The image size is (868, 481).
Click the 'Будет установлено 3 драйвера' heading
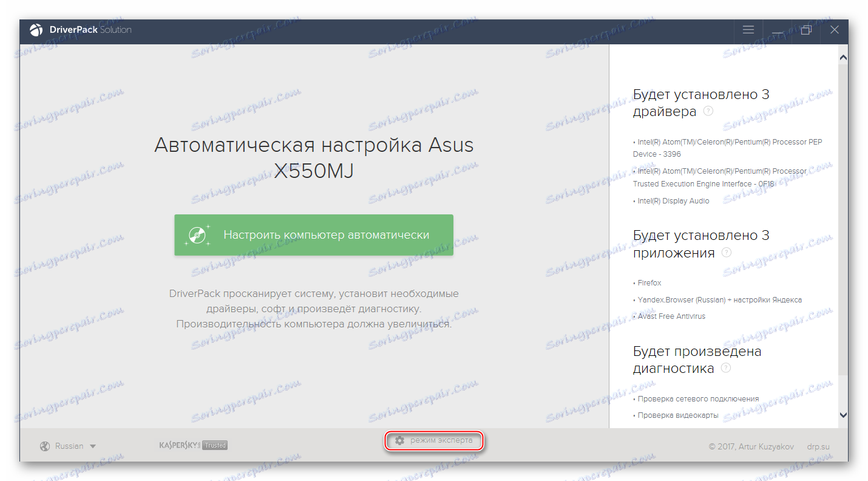click(701, 103)
